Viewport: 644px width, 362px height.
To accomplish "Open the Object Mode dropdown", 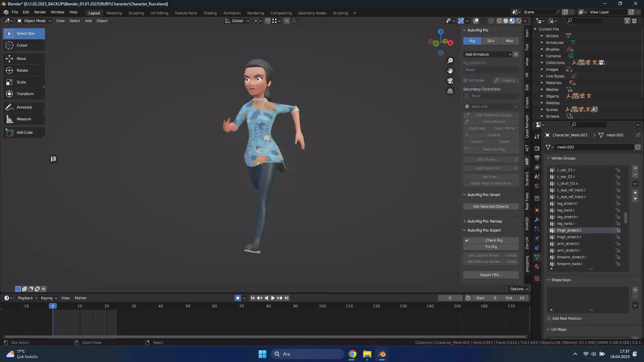I will click(x=34, y=21).
